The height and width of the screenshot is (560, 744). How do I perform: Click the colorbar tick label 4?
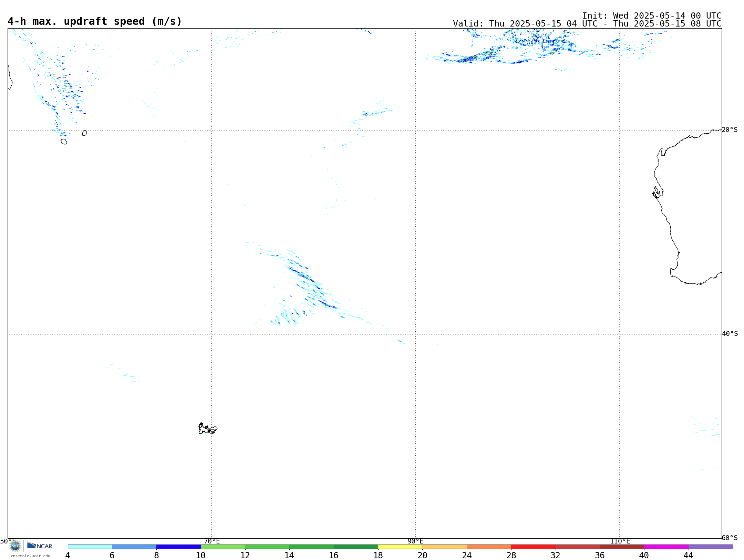68,555
